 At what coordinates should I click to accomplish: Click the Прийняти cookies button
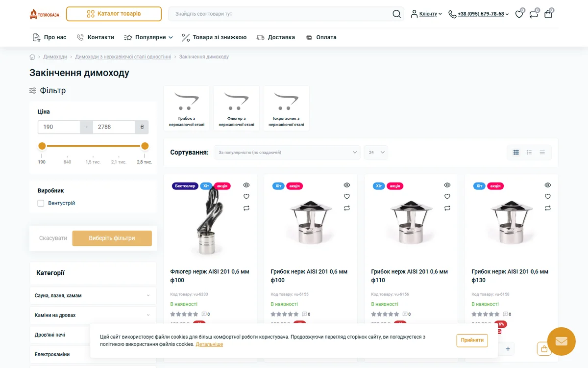coord(472,340)
